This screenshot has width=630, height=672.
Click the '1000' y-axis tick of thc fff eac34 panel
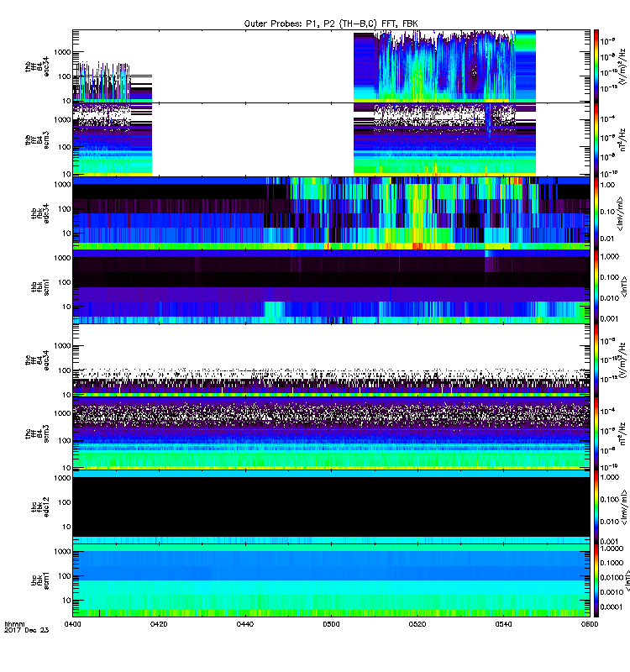[x=62, y=346]
